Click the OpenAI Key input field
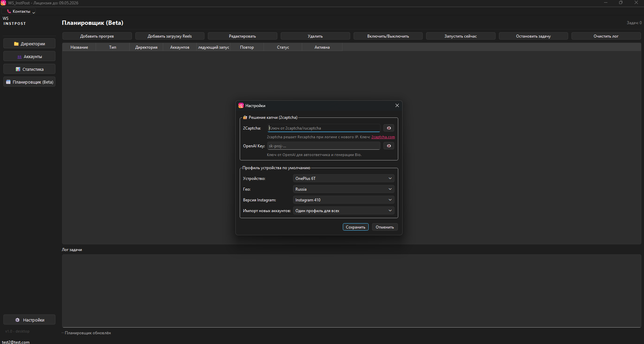 pos(324,146)
